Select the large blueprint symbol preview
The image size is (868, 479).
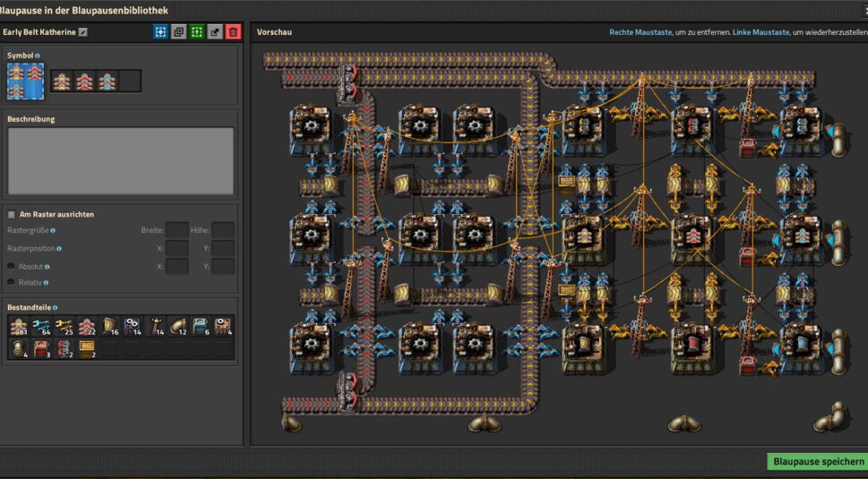(25, 81)
